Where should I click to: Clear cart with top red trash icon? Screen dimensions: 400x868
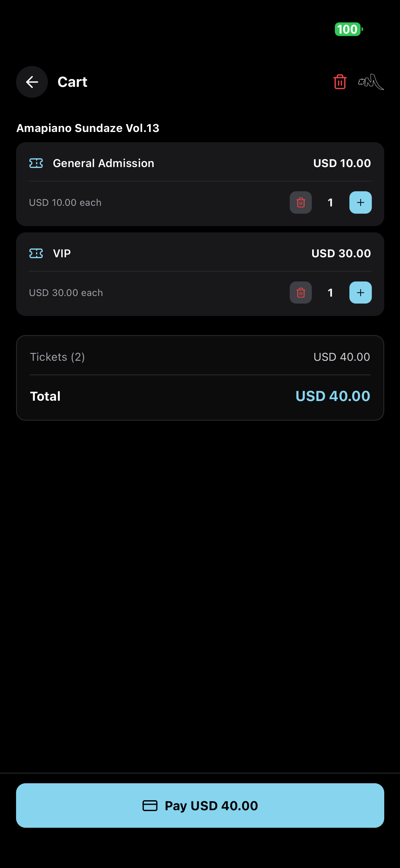[x=340, y=82]
